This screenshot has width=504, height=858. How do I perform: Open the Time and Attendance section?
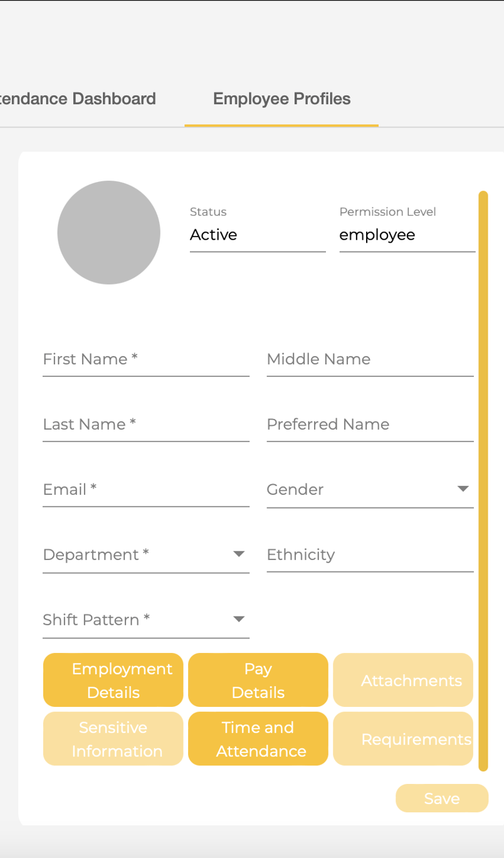pyautogui.click(x=258, y=739)
